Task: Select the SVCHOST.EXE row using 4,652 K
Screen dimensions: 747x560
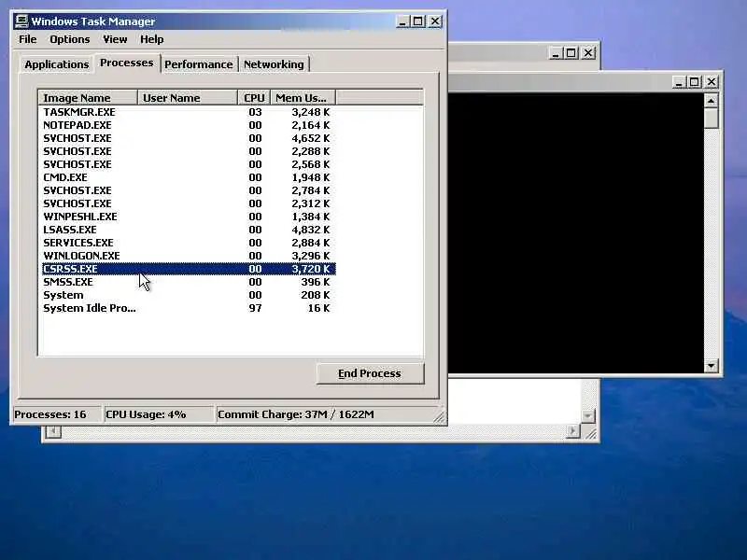Action: coord(189,138)
